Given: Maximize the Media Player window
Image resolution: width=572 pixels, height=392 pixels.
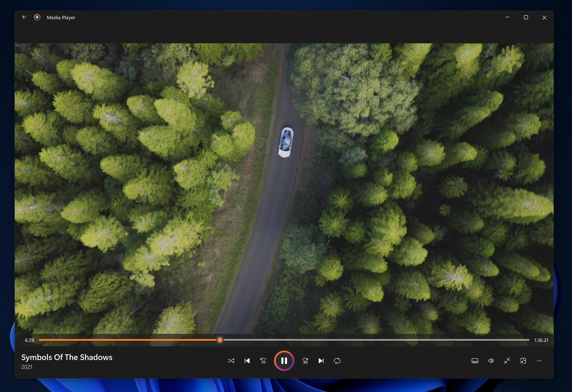Looking at the screenshot, I should click(x=526, y=17).
